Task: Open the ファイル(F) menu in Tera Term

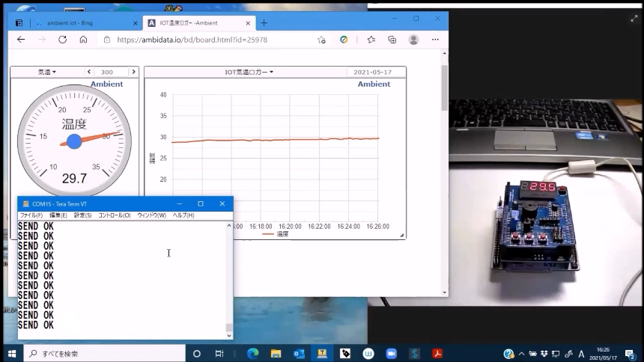Action: click(x=31, y=215)
